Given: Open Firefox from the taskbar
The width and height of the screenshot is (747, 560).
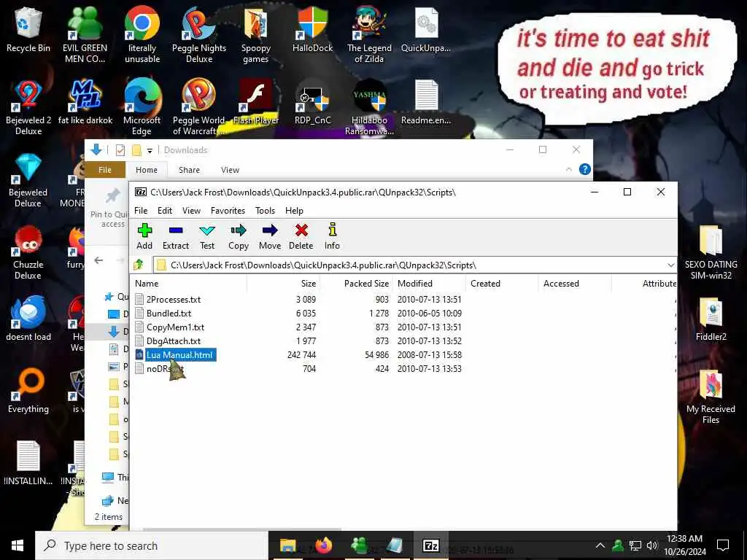Looking at the screenshot, I should (x=323, y=545).
